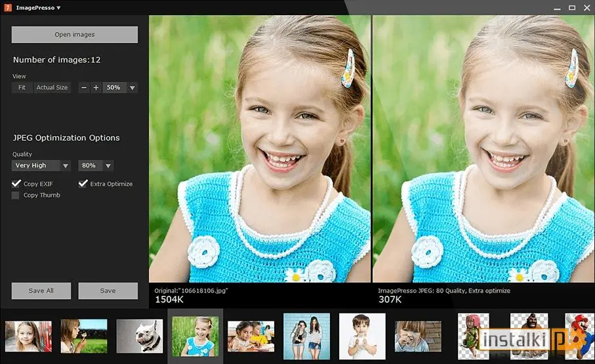Click the 50% zoom value field
595x364 pixels.
[115, 88]
